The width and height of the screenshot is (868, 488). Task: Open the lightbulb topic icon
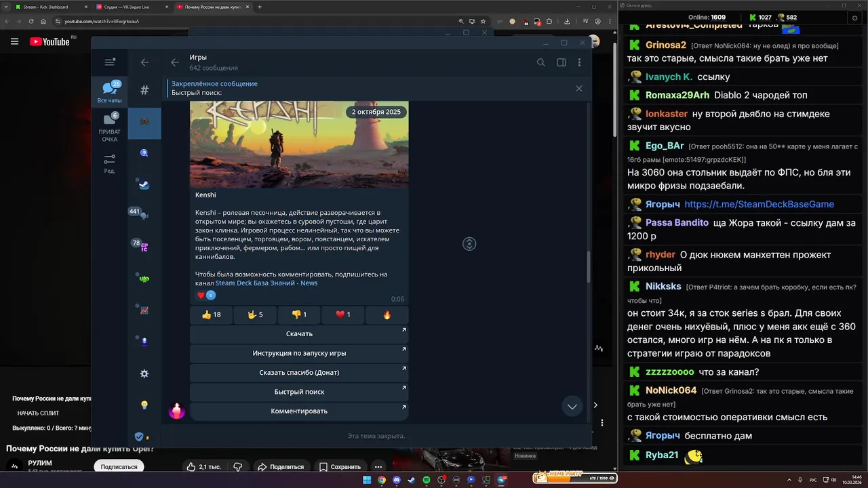tap(144, 405)
